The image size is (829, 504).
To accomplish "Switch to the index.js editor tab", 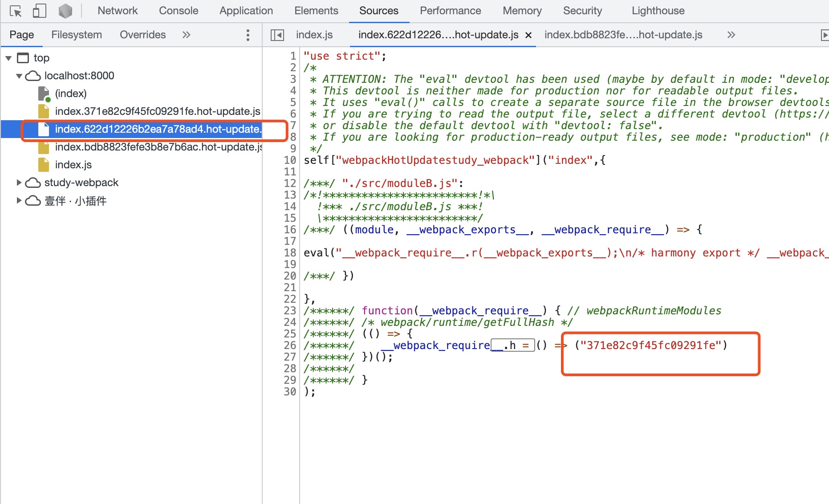I will (314, 35).
